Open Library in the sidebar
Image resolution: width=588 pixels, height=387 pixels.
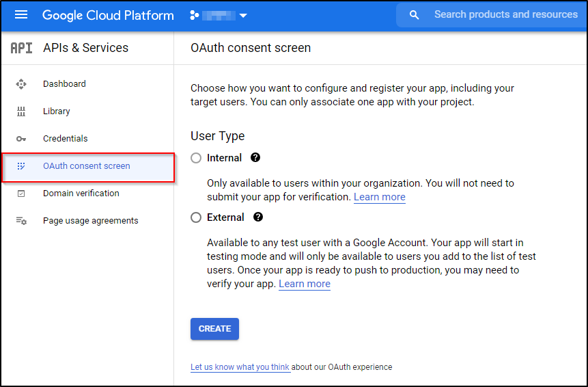(56, 111)
